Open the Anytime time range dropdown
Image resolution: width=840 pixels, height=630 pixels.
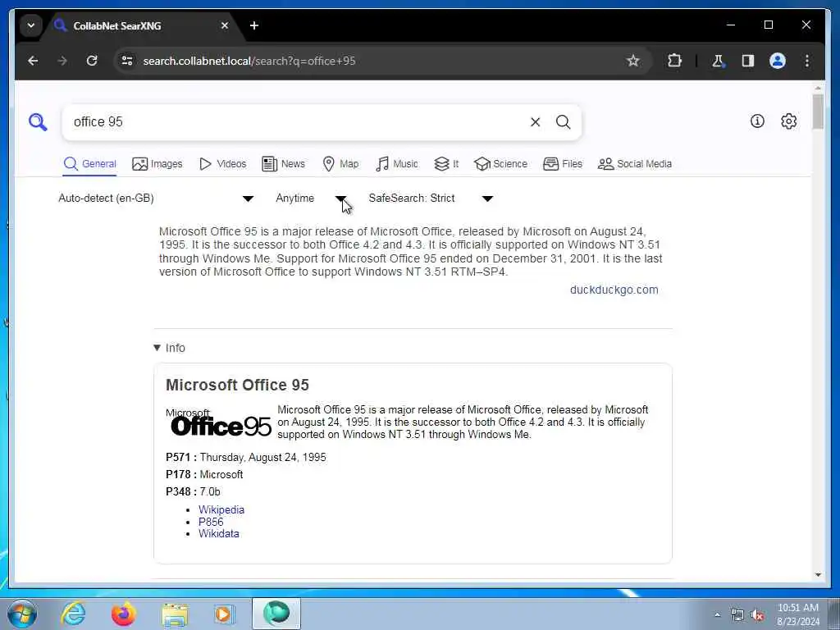(x=311, y=199)
